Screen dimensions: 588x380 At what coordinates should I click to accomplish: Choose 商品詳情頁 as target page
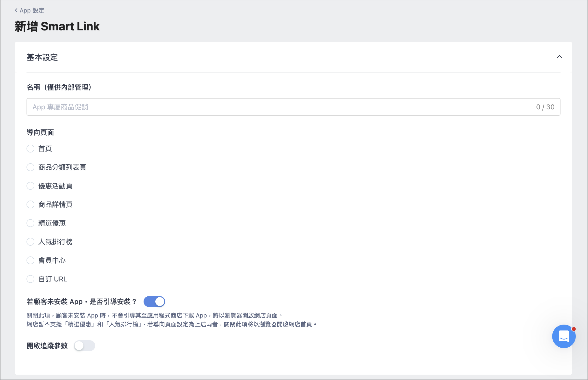[30, 204]
